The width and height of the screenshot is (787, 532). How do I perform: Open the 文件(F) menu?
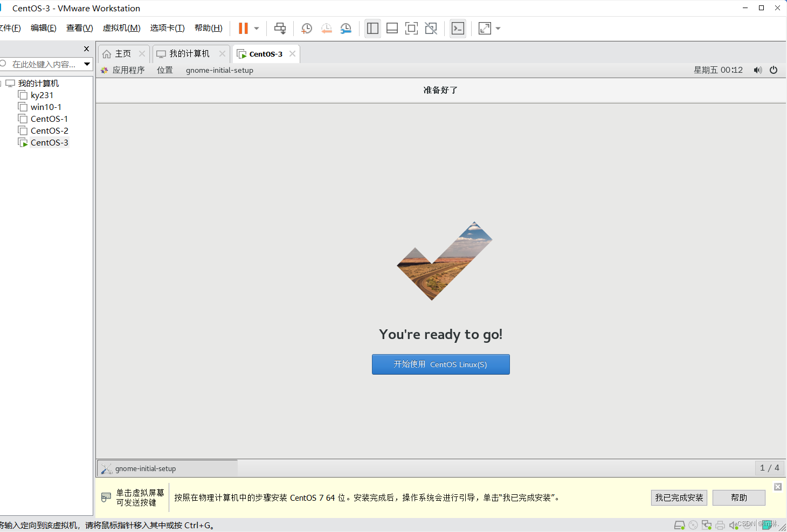[10, 28]
